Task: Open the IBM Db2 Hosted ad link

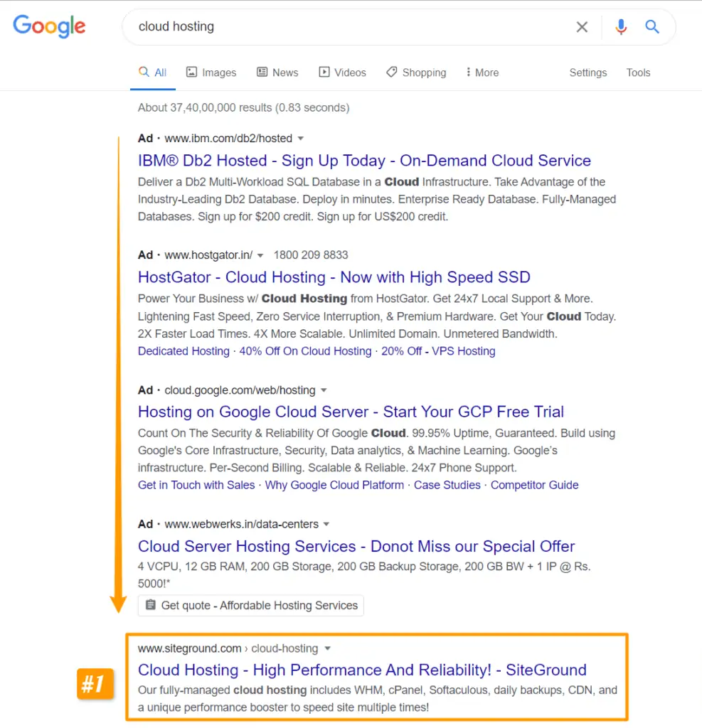Action: click(x=364, y=161)
